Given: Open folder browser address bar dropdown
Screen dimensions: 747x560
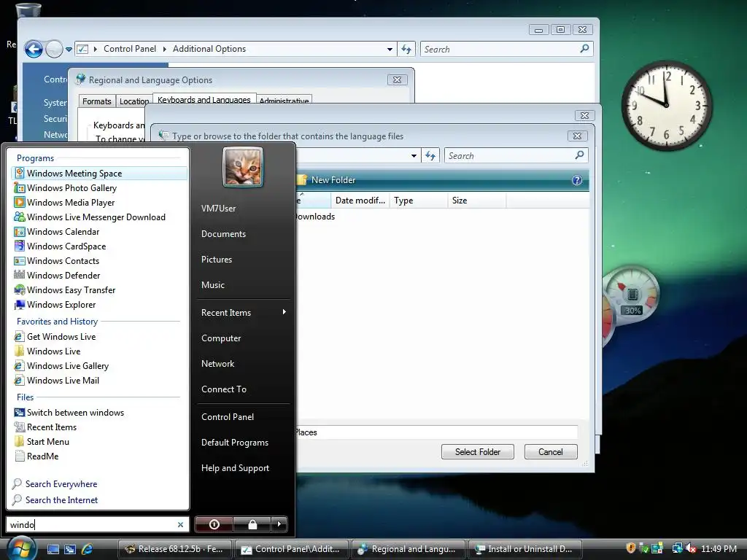Looking at the screenshot, I should click(x=414, y=156).
